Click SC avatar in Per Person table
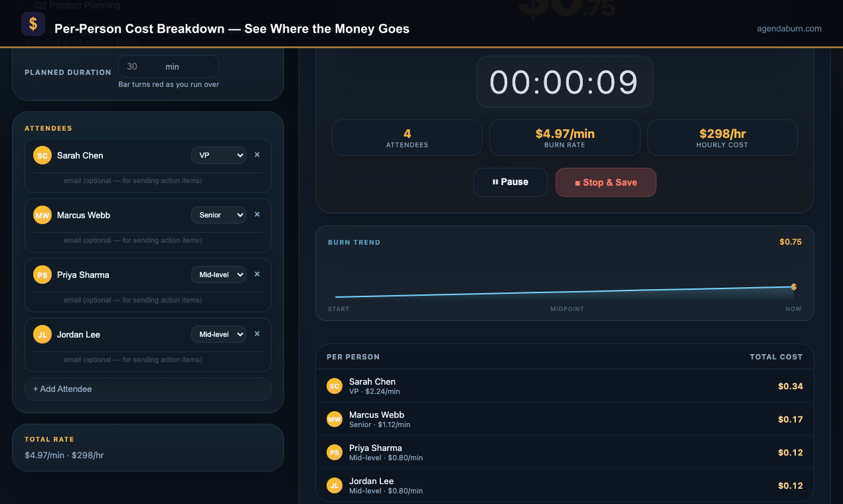 [x=335, y=386]
